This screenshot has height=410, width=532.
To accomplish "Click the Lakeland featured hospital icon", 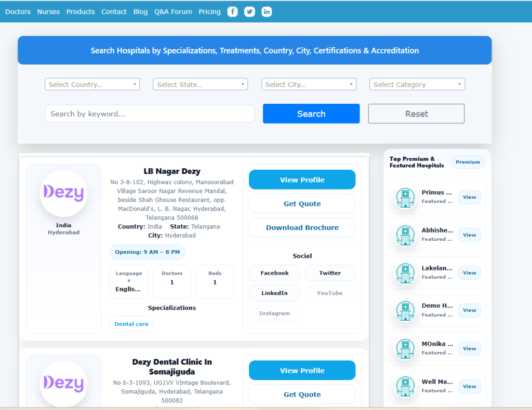I will [x=405, y=273].
